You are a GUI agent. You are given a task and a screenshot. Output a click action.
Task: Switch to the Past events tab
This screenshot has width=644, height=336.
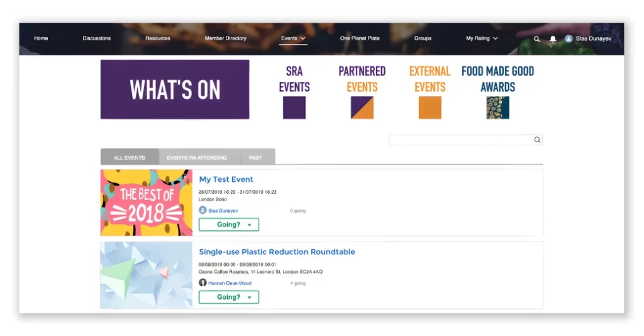pyautogui.click(x=255, y=157)
